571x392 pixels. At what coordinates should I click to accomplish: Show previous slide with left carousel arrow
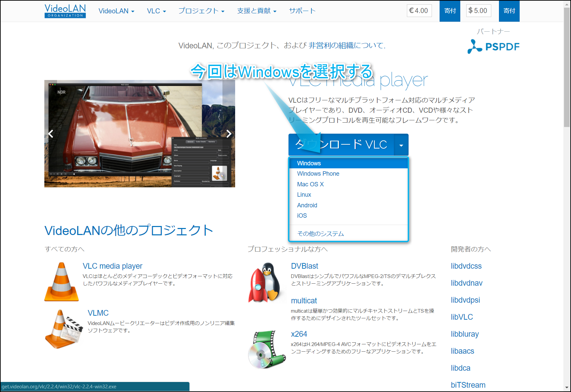click(x=51, y=134)
